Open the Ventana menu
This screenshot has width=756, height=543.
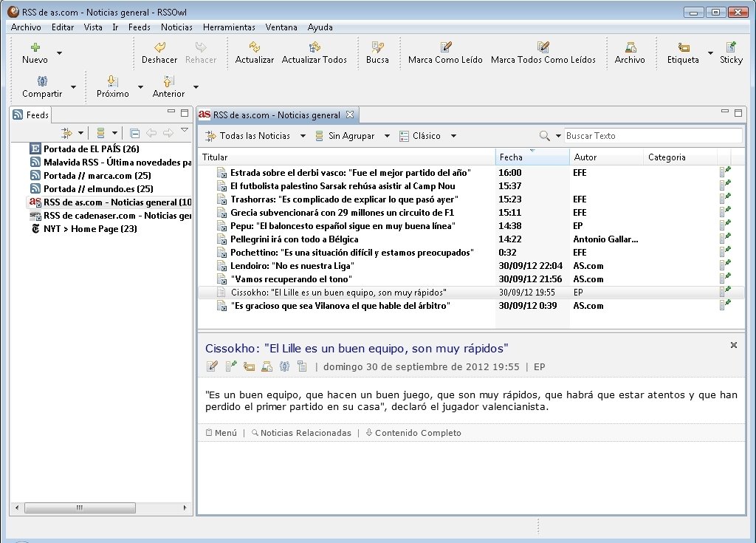pos(281,27)
